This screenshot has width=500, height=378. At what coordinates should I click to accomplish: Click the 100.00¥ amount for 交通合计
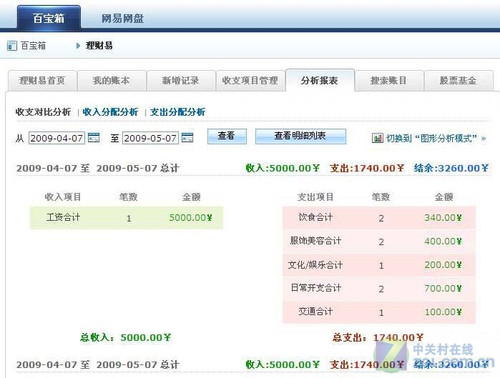click(x=443, y=312)
